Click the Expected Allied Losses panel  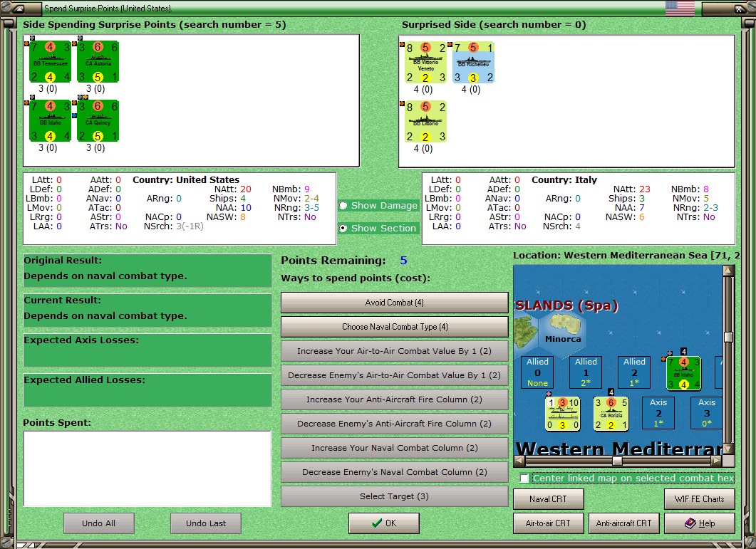[147, 390]
